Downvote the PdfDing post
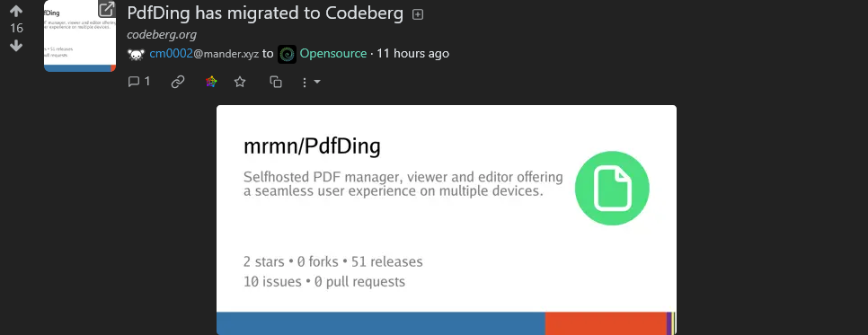The image size is (868, 335). [x=16, y=46]
